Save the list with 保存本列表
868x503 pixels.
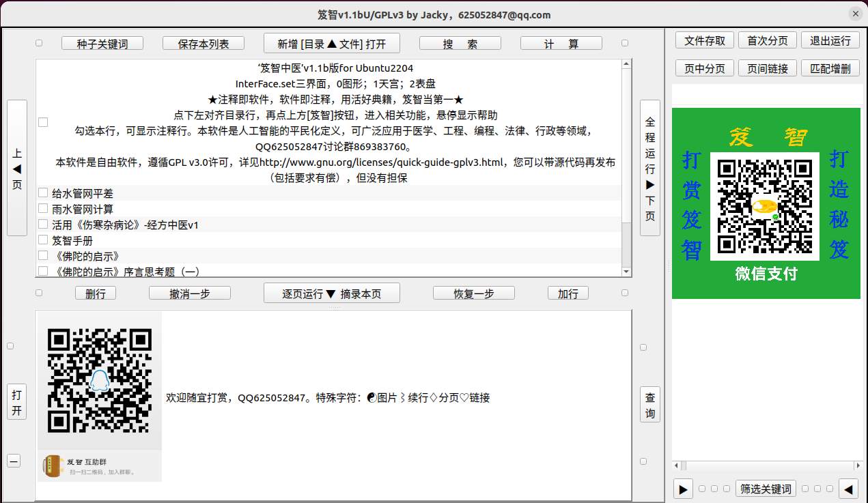point(203,44)
